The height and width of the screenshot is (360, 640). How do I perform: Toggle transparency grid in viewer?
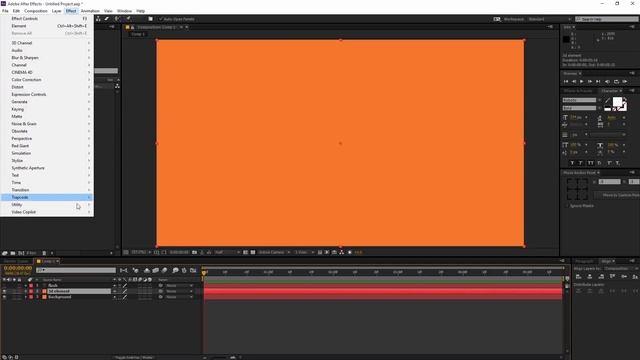[x=253, y=252]
